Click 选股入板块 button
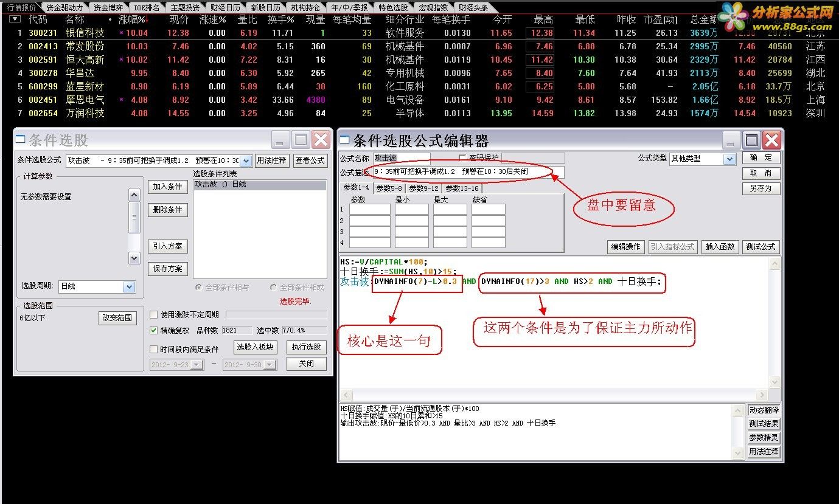The height and width of the screenshot is (504, 839). tap(256, 347)
